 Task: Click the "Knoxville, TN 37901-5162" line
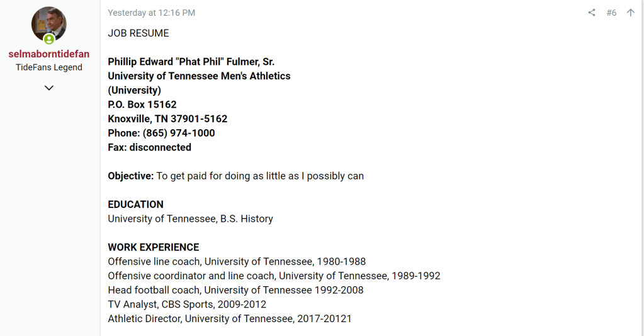point(167,119)
